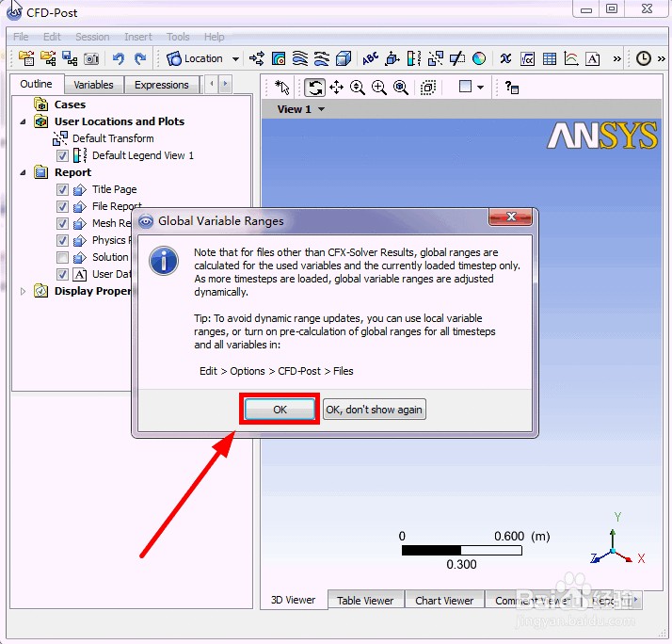Activate the viewer Zoom tool
672x644 pixels.
[x=358, y=87]
